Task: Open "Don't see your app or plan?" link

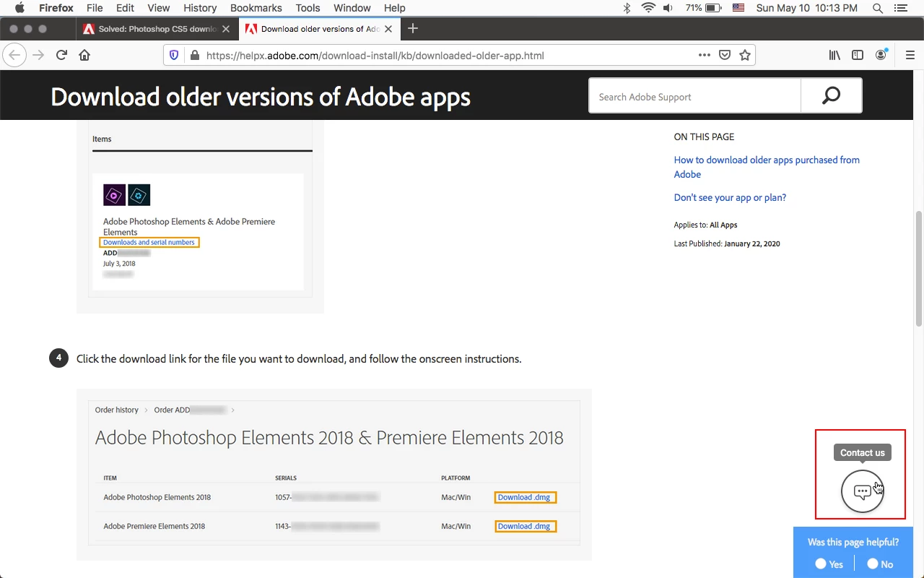Action: point(730,197)
